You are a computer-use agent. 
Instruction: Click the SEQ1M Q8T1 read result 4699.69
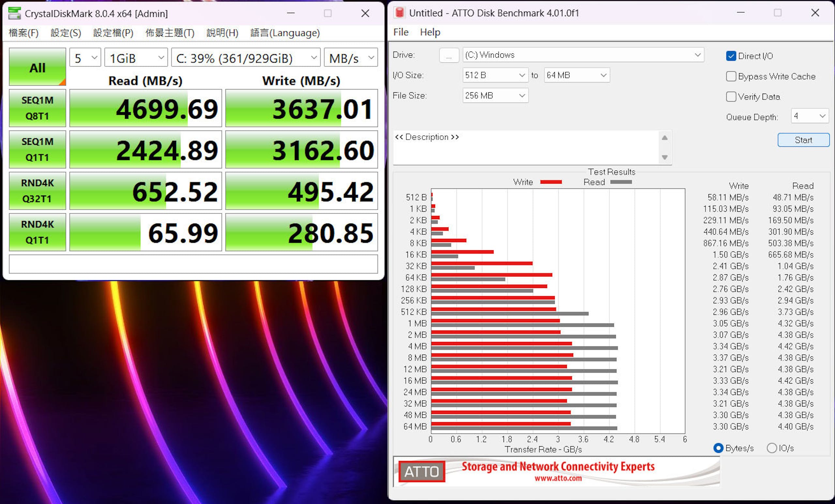pos(146,108)
